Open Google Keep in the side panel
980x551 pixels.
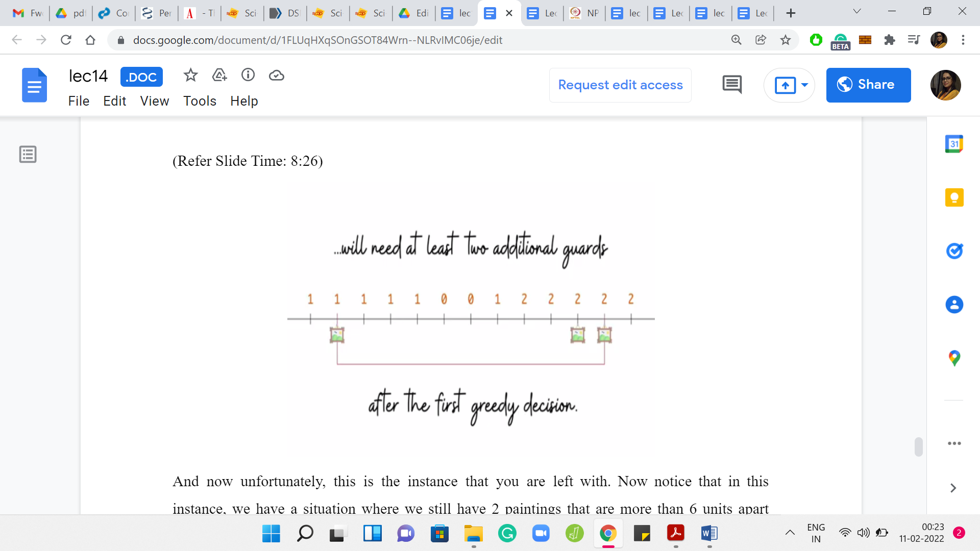coord(954,197)
